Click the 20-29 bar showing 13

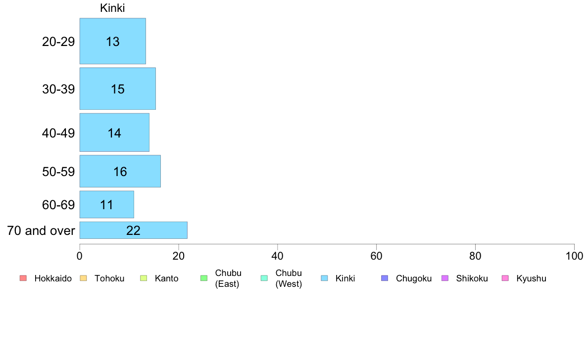(112, 41)
